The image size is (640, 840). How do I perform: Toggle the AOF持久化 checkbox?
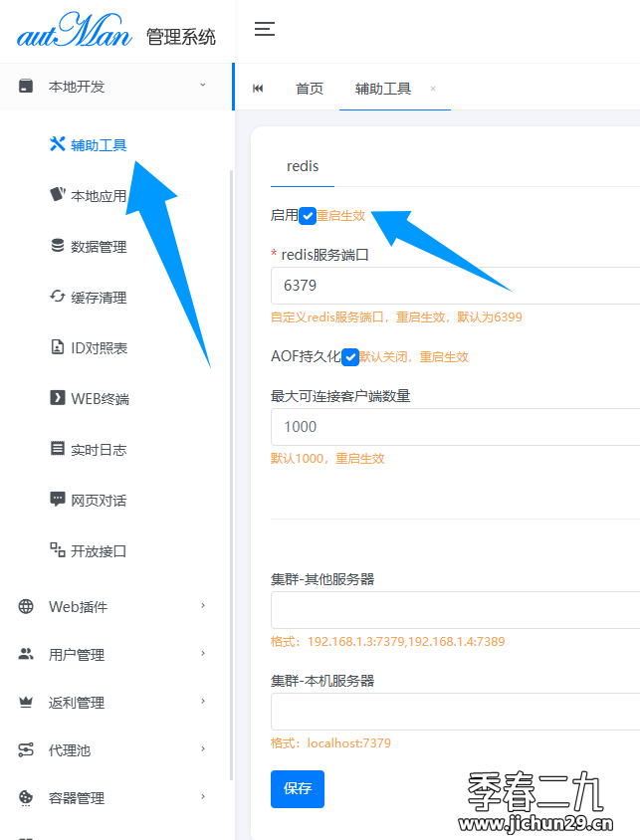pyautogui.click(x=349, y=356)
